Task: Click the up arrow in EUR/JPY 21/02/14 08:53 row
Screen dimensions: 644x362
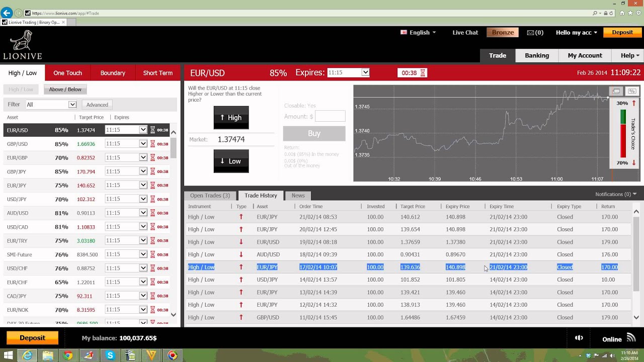Action: tap(241, 217)
